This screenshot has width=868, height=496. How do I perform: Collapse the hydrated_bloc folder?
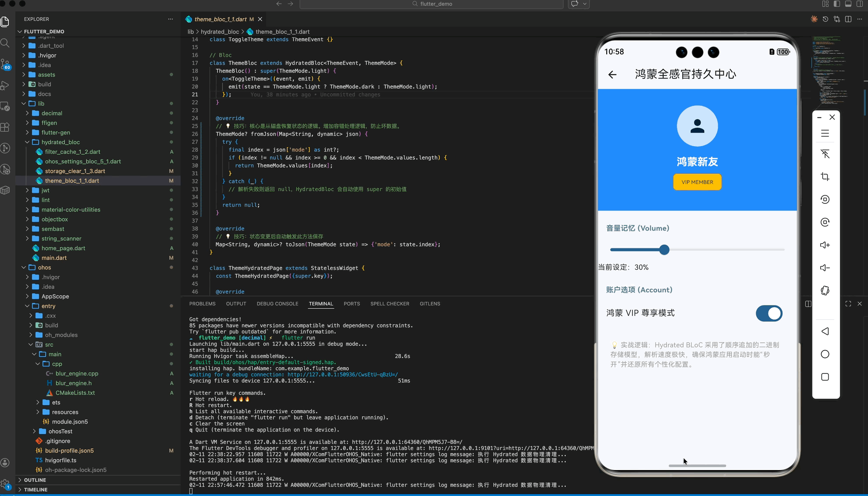click(x=60, y=142)
